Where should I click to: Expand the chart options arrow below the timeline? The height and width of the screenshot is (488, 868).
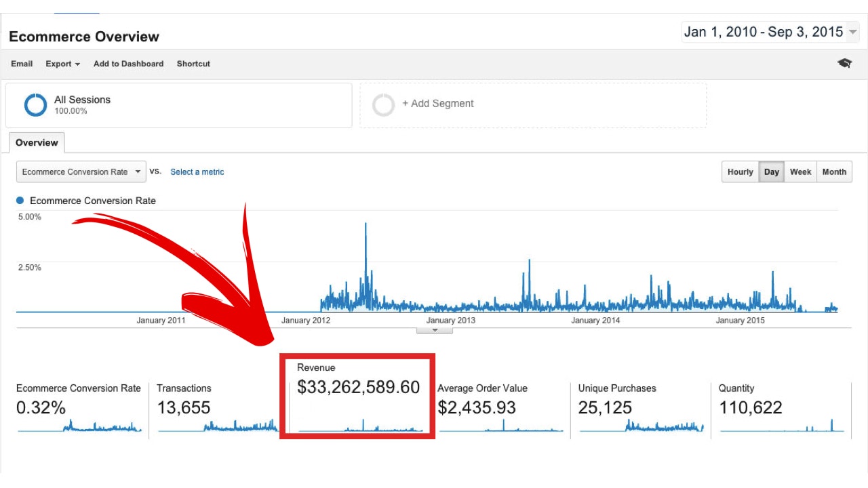coord(435,329)
